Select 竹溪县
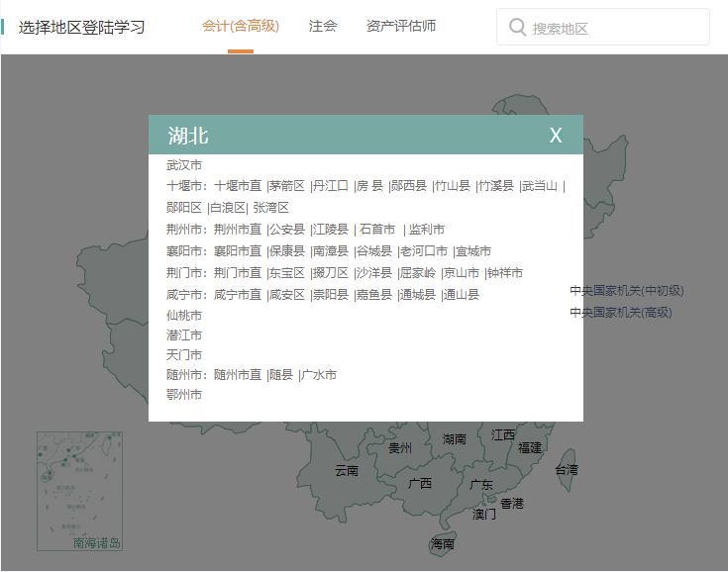This screenshot has height=572, width=728. (496, 186)
